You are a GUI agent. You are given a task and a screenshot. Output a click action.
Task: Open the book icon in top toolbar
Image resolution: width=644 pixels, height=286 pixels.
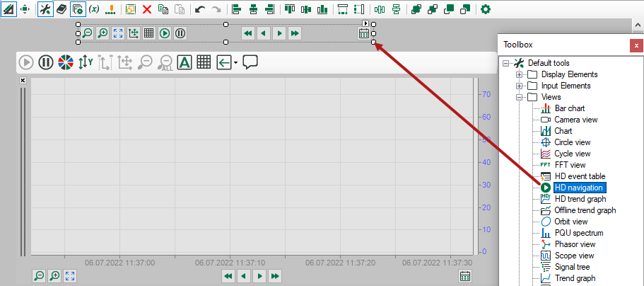(x=62, y=9)
